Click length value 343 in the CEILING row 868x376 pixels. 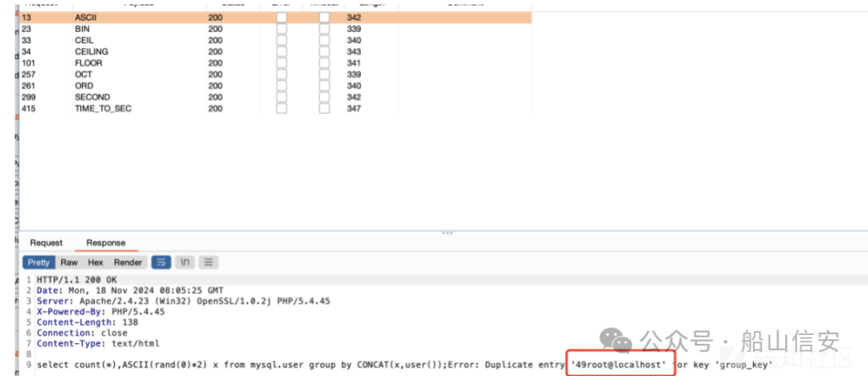[354, 51]
